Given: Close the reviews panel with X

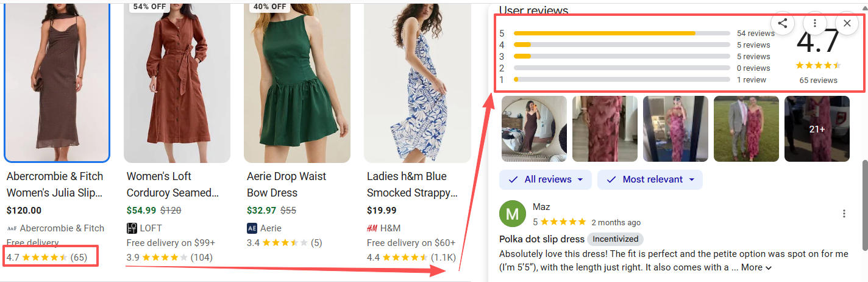Looking at the screenshot, I should (847, 23).
